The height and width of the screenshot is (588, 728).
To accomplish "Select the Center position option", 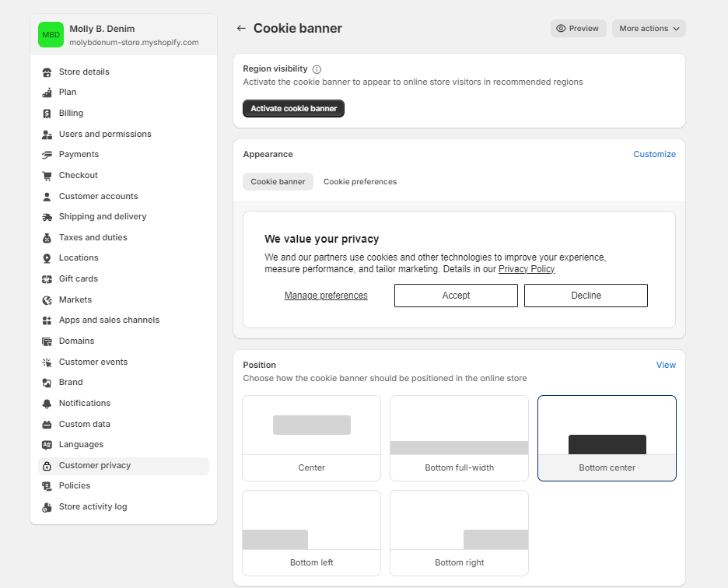I will pos(312,438).
